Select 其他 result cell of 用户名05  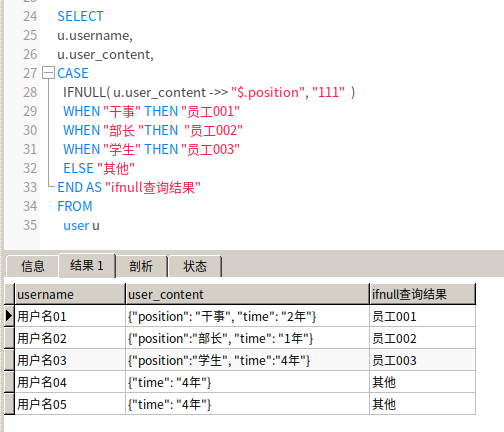pos(422,404)
